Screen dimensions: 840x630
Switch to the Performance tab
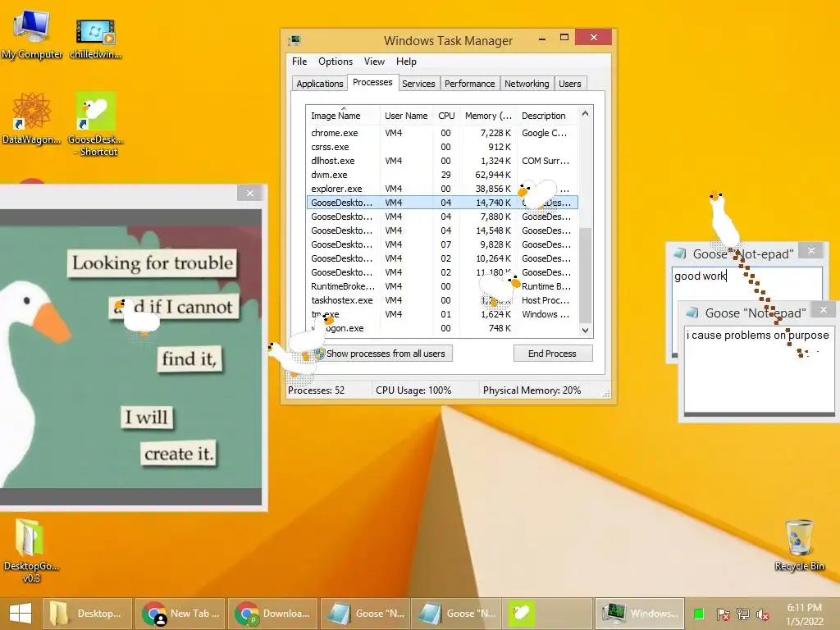tap(470, 84)
